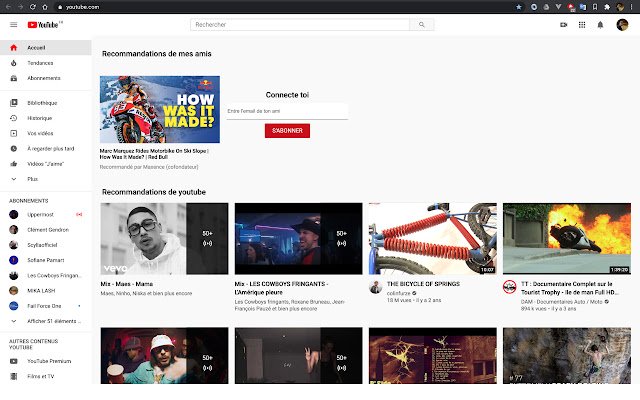Open the Clément Gendron subscription
This screenshot has height=400, width=640.
click(x=46, y=230)
